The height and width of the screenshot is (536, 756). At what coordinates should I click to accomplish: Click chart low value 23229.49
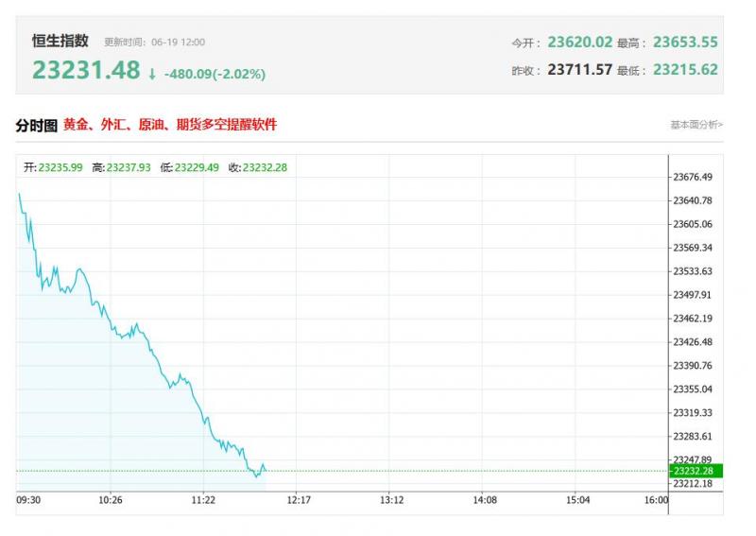197,167
